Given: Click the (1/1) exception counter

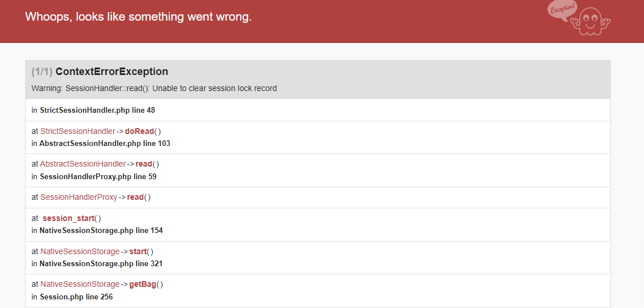Looking at the screenshot, I should point(42,72).
